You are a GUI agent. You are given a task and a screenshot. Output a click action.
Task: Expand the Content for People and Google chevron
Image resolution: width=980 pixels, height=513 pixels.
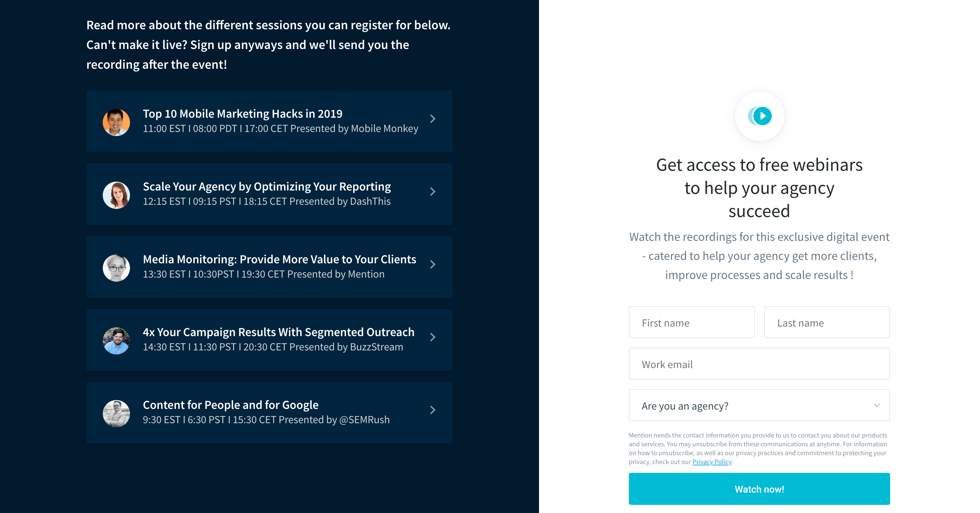point(432,410)
